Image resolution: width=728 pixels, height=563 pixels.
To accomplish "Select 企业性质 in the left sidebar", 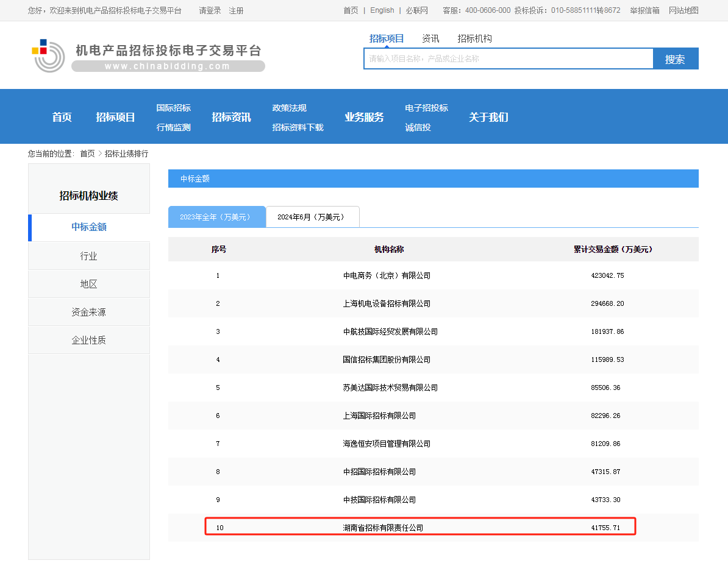I will pyautogui.click(x=89, y=340).
